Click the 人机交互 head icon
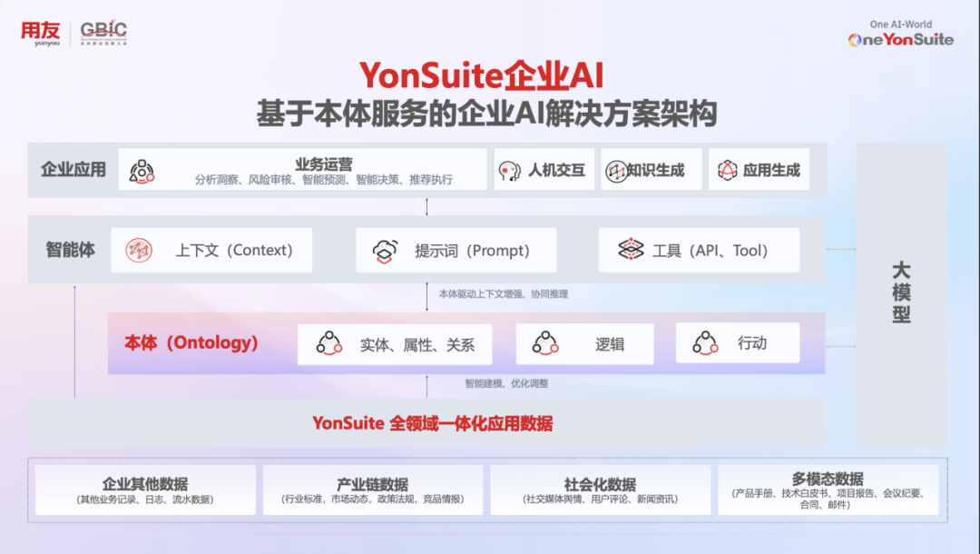The image size is (980, 554). (510, 170)
